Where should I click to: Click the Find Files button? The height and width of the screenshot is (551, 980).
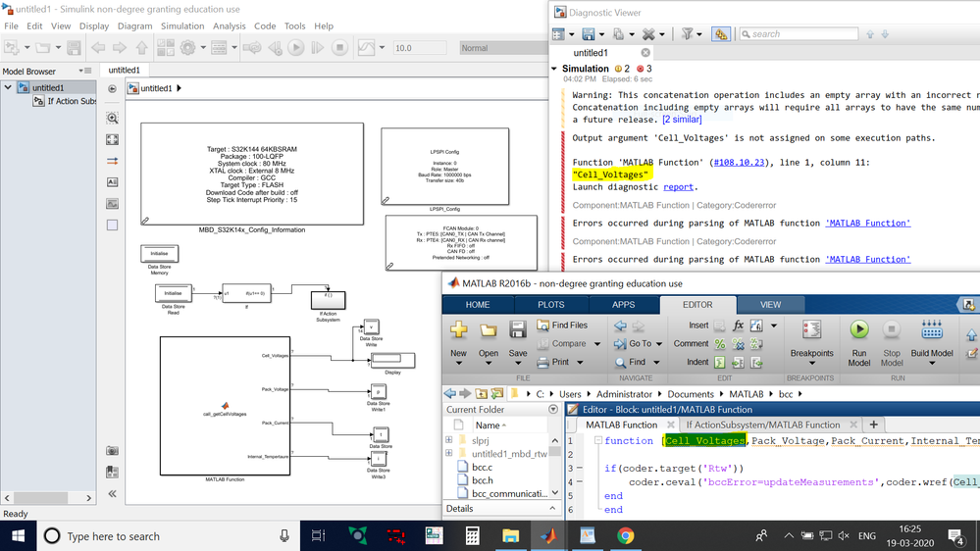coord(562,326)
